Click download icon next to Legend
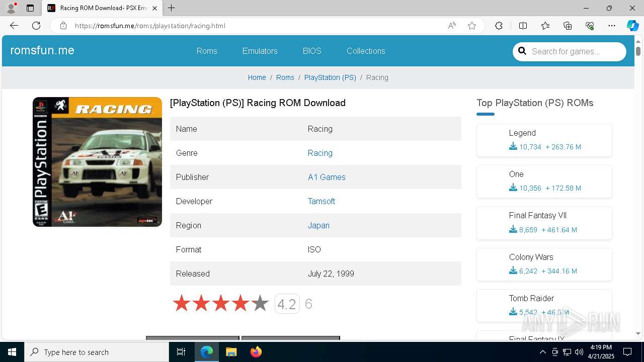The width and height of the screenshot is (644, 362). [513, 146]
